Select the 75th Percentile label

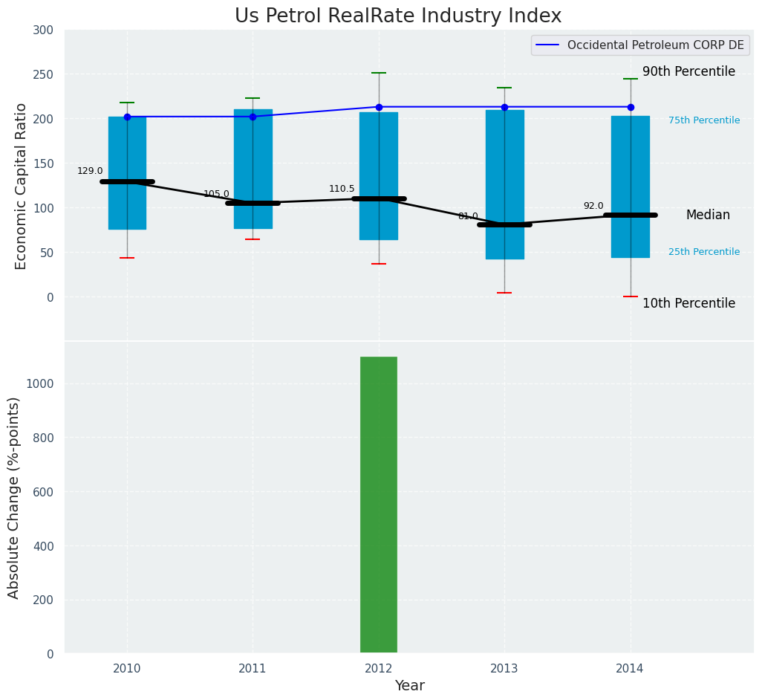click(704, 120)
